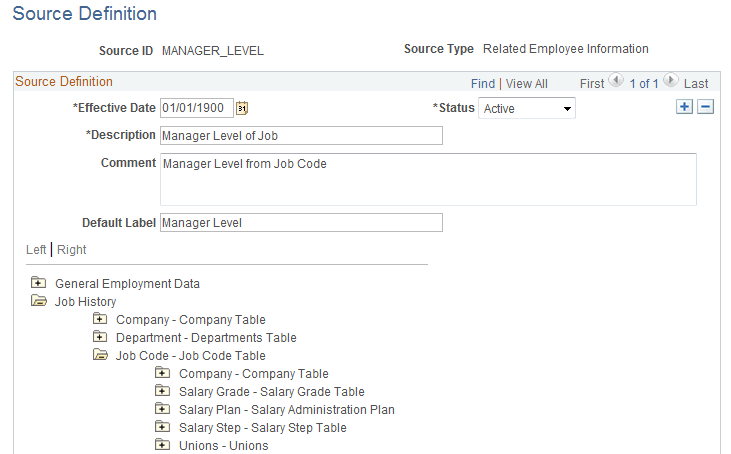Click the First navigation link
The width and height of the screenshot is (731, 454).
(x=592, y=84)
